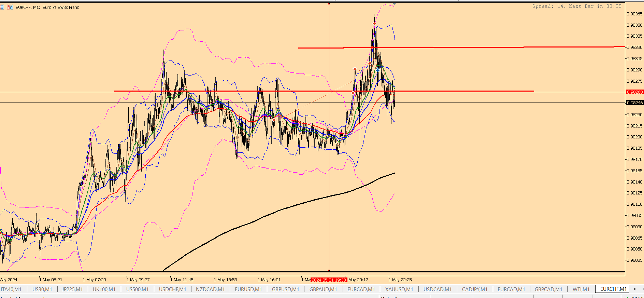Select the active EURCHF,M1 tab
This screenshot has width=644, height=298.
(x=613, y=289)
